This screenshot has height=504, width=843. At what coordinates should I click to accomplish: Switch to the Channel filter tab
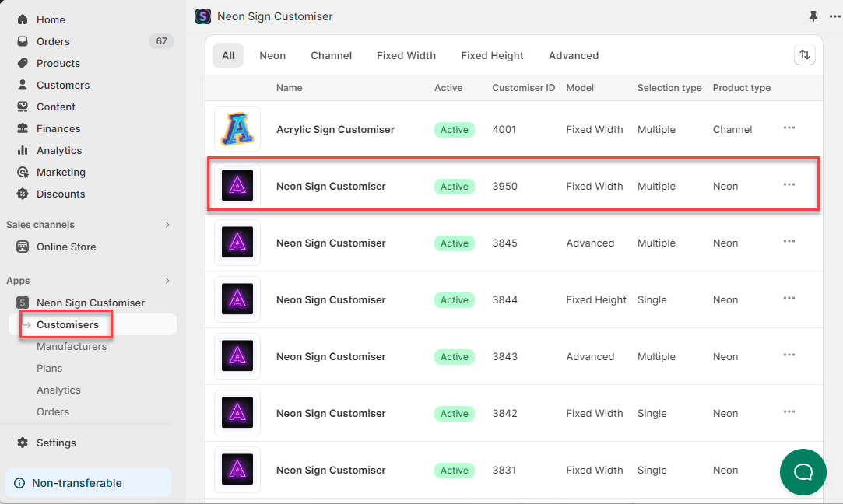(x=331, y=55)
